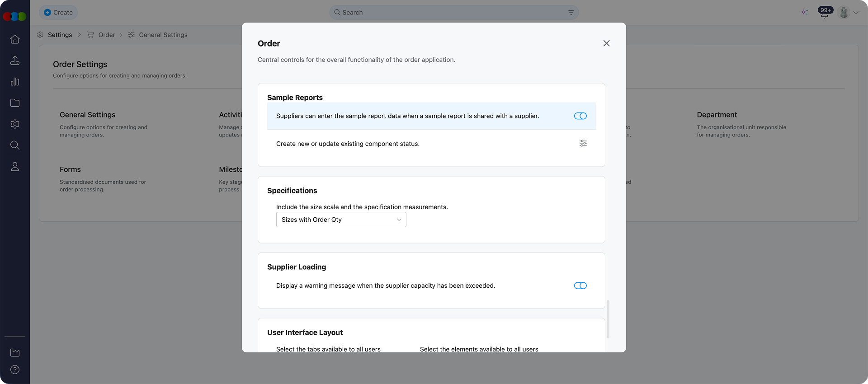Click into the Search field
Image resolution: width=868 pixels, height=384 pixels.
[x=452, y=12]
